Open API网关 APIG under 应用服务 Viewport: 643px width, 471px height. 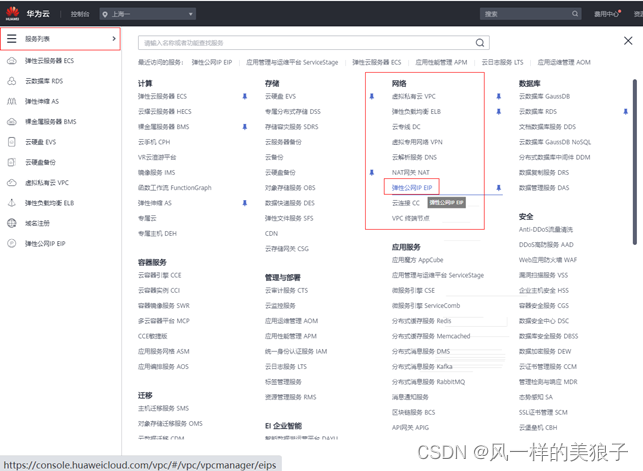(410, 428)
